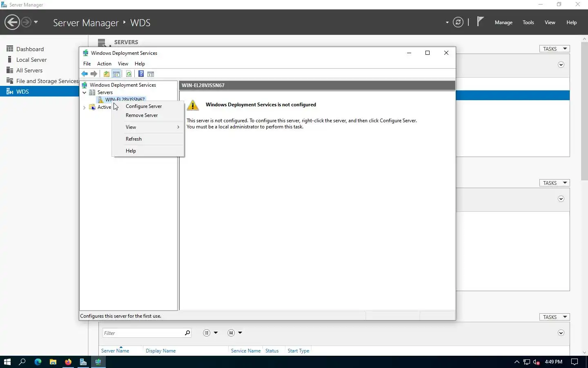
Task: Sort by the Server Name column header
Action: point(115,351)
